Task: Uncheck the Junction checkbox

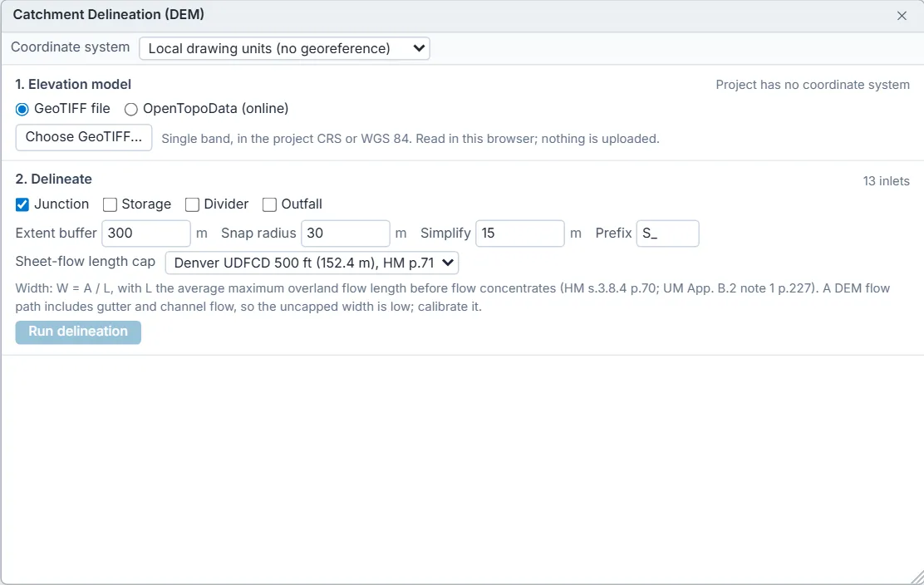Action: tap(22, 204)
